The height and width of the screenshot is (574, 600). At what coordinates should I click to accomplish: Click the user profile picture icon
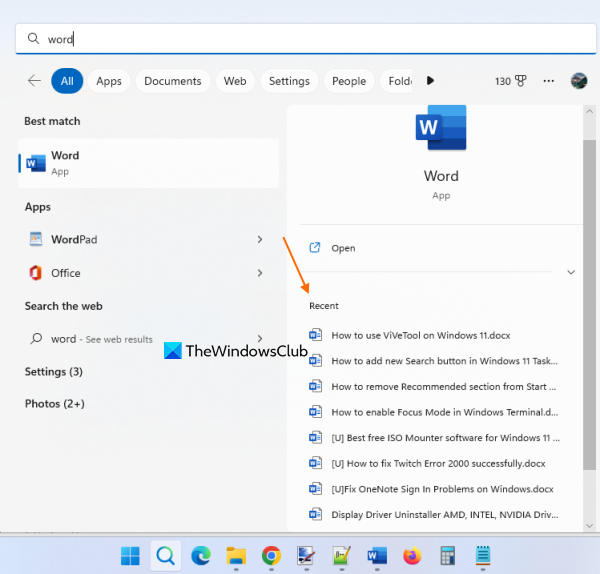coord(579,81)
